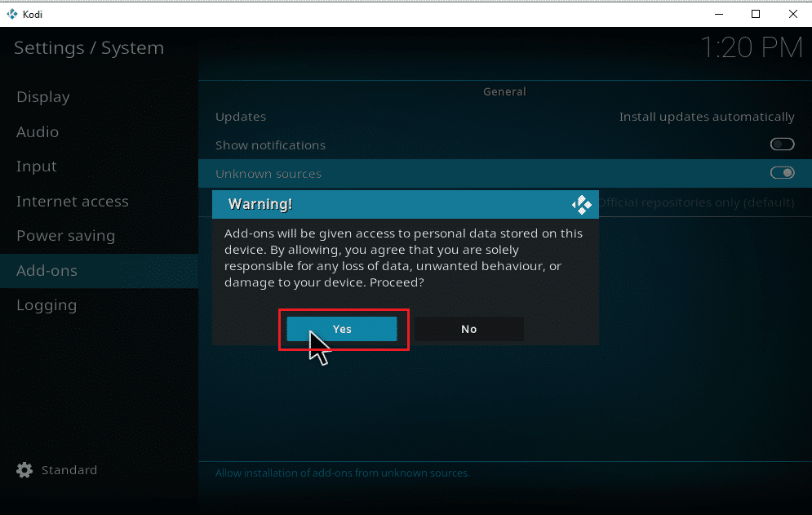This screenshot has height=515, width=812.
Task: Select the Input settings category
Action: click(x=36, y=166)
